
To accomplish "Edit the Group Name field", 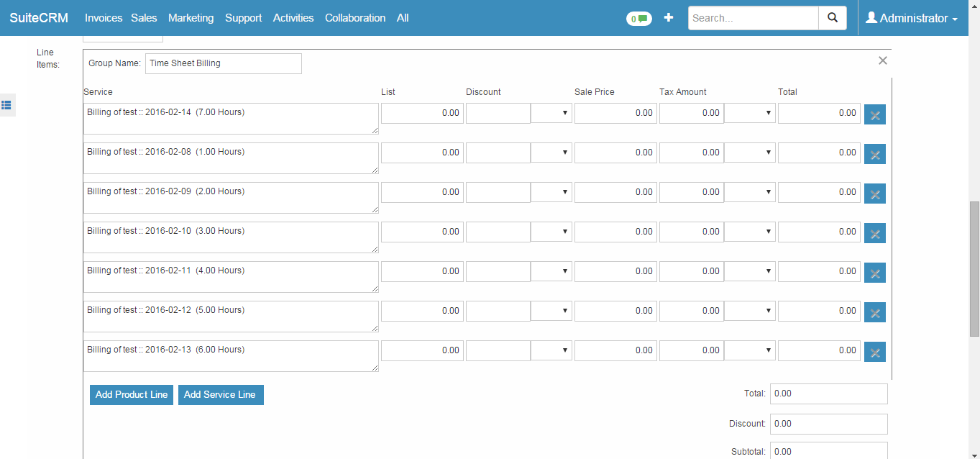I will pos(223,63).
